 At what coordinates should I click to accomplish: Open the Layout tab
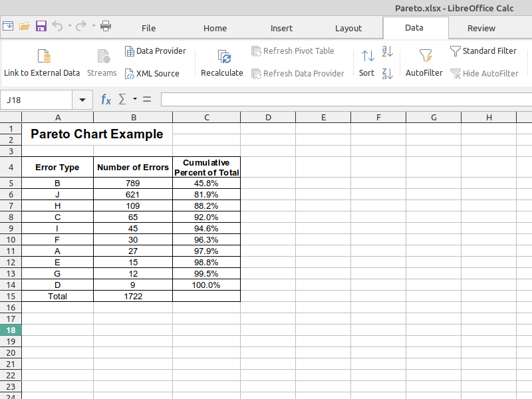[x=348, y=28]
